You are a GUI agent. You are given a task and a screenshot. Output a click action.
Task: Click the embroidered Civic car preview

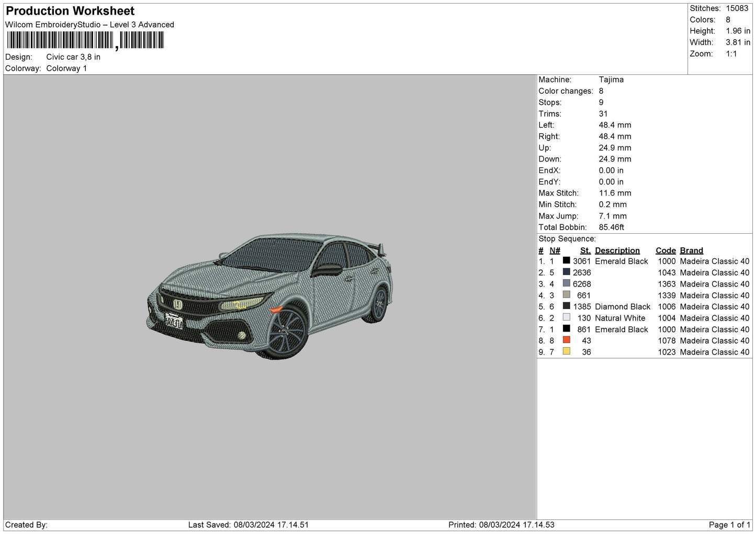click(269, 297)
